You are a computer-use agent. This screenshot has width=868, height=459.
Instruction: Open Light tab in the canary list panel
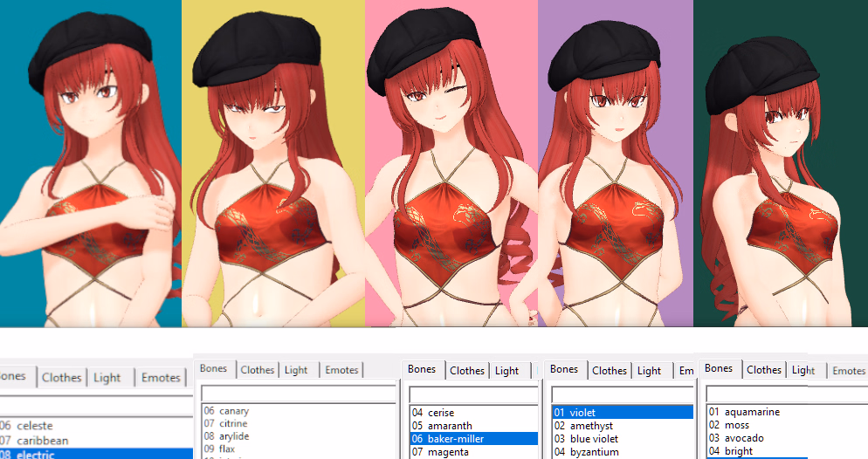pos(296,370)
